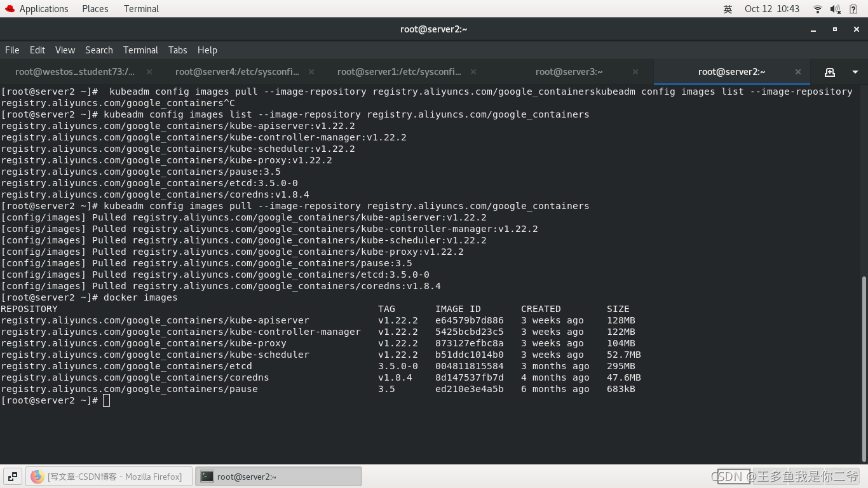Click the SIZE column header text
This screenshot has width=868, height=488.
tap(618, 309)
